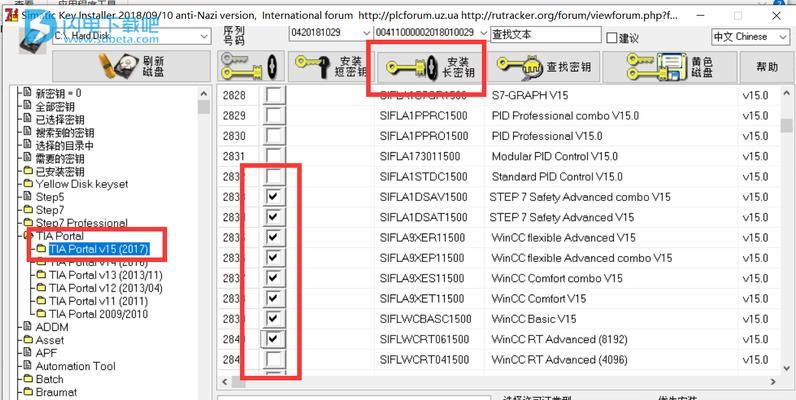Image resolution: width=796 pixels, height=400 pixels.
Task: Click the document icon beside APF
Action: point(28,352)
